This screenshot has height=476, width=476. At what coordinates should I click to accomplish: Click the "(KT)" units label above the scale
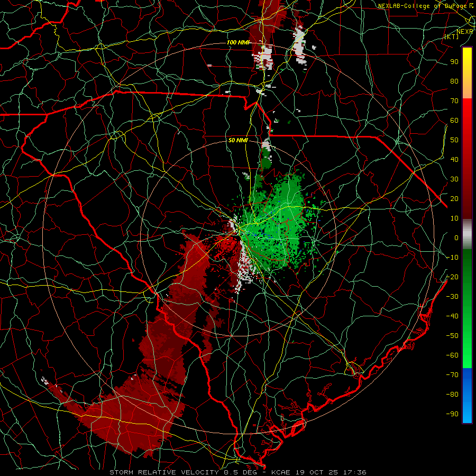point(452,36)
